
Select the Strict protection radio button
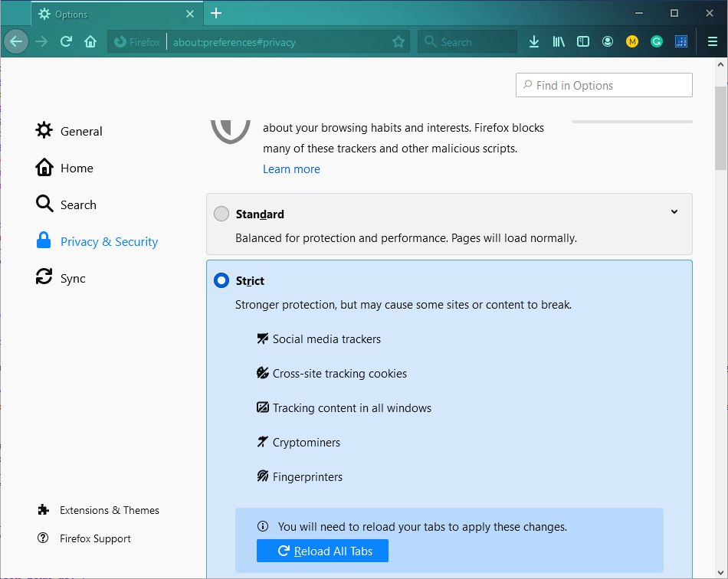pyautogui.click(x=221, y=280)
